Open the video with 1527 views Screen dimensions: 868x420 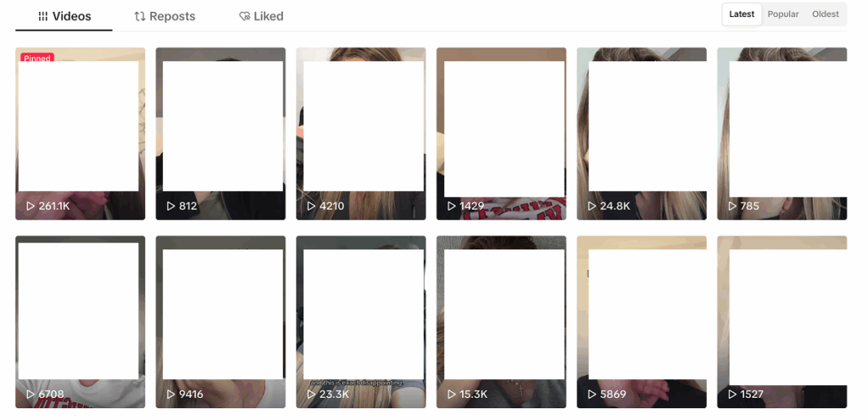tap(782, 322)
